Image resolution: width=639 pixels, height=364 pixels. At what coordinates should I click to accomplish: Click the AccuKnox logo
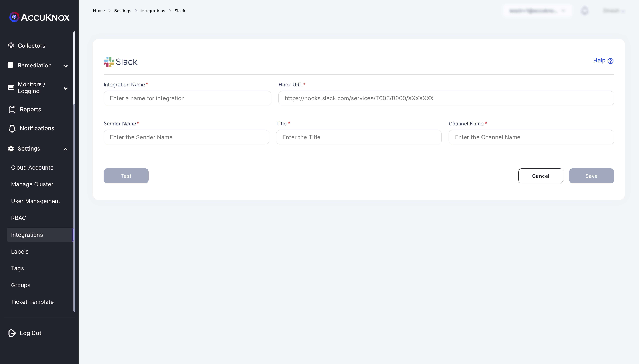pos(39,17)
